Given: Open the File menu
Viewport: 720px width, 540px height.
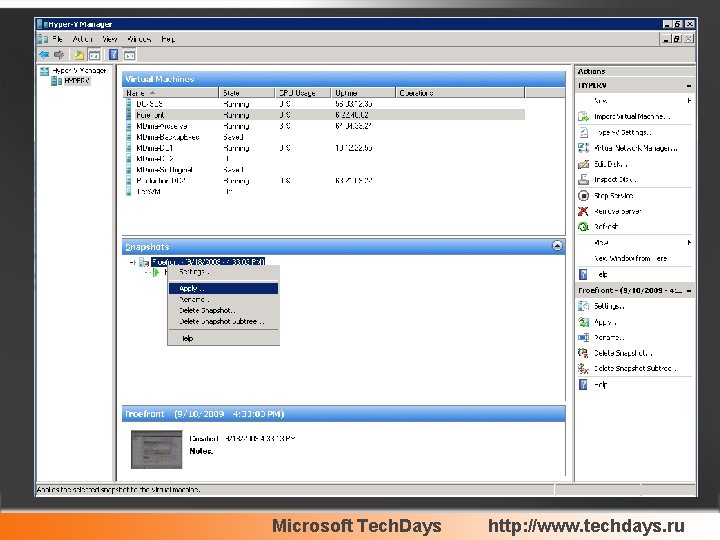Looking at the screenshot, I should [57, 39].
